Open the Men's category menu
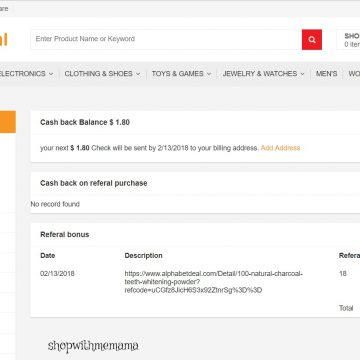This screenshot has width=360, height=360. 326,74
